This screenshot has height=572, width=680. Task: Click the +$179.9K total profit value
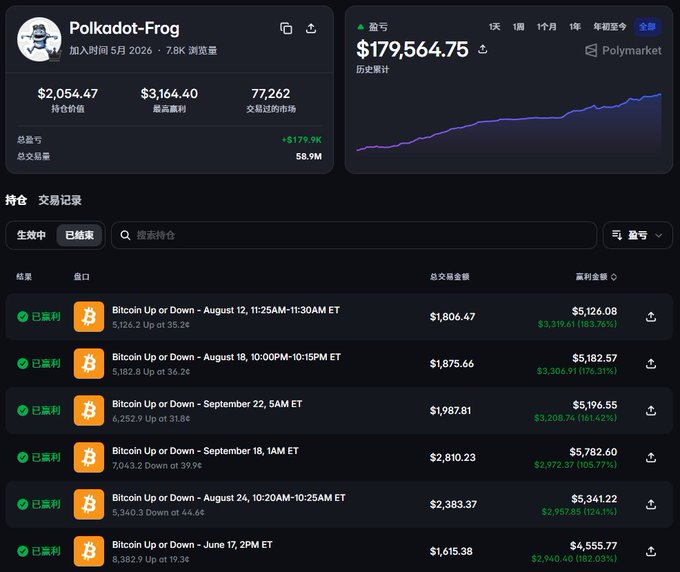tap(302, 140)
